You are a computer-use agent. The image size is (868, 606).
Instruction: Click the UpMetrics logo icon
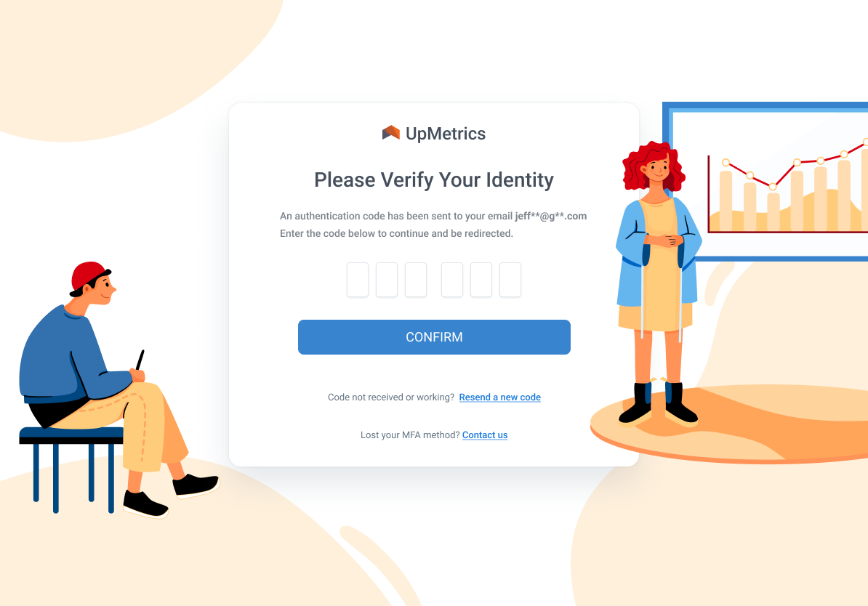tap(391, 133)
